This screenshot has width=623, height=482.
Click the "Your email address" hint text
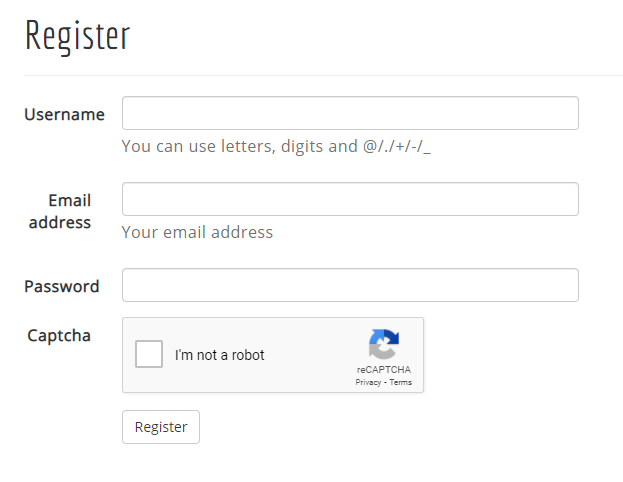(197, 232)
